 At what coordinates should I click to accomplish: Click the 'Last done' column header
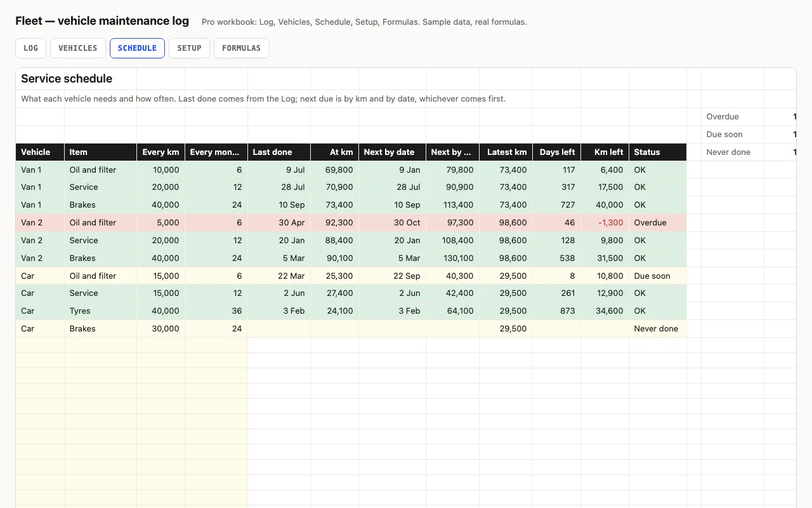pos(279,152)
